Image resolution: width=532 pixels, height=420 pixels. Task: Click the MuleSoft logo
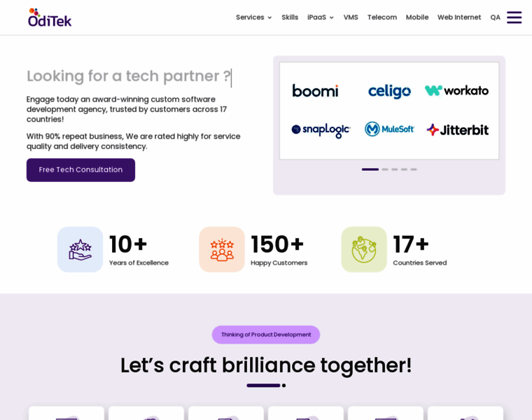click(x=389, y=129)
